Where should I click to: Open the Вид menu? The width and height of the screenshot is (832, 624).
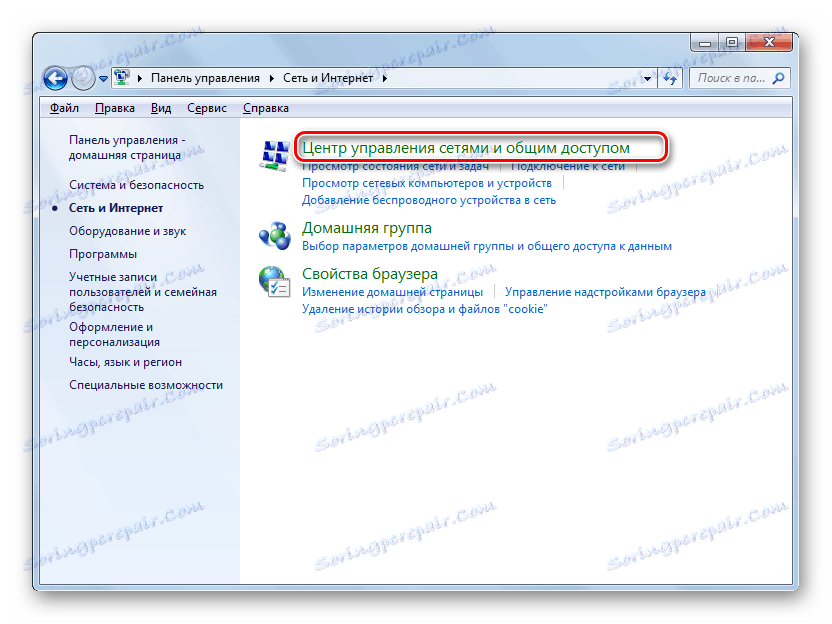pos(161,108)
